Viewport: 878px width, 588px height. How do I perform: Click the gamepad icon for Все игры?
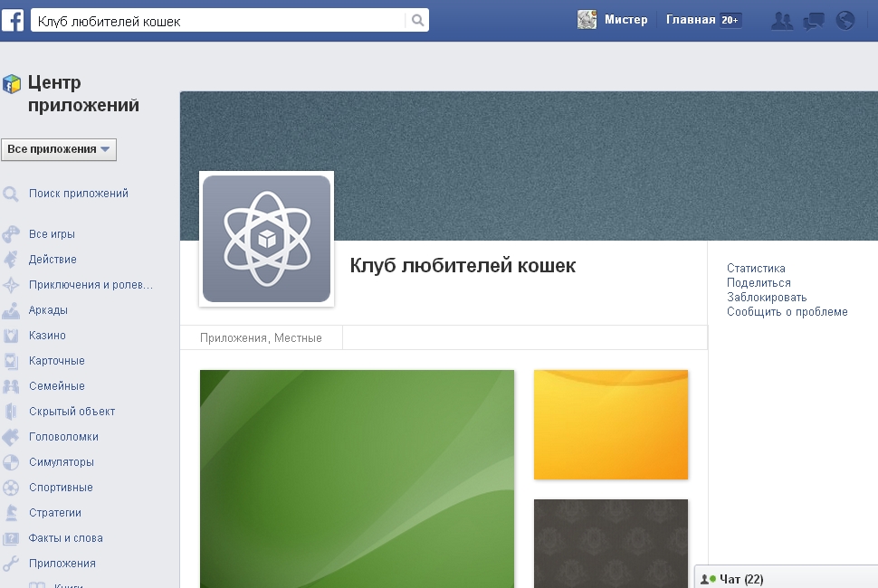coord(11,234)
